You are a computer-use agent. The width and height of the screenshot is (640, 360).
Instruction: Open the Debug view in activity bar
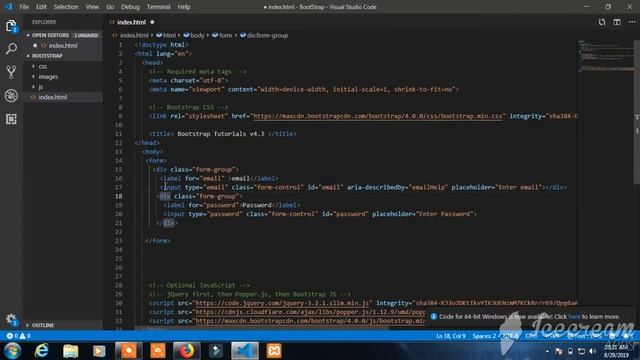(11, 96)
